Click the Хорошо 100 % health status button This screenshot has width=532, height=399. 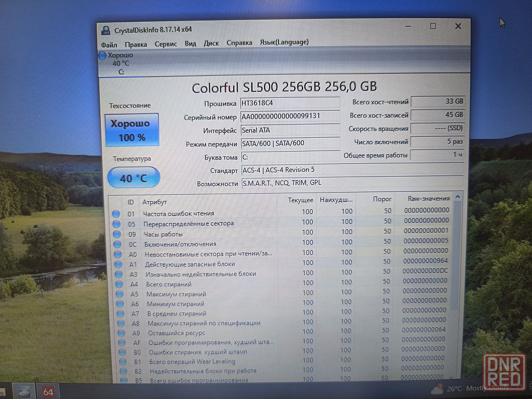(x=132, y=130)
